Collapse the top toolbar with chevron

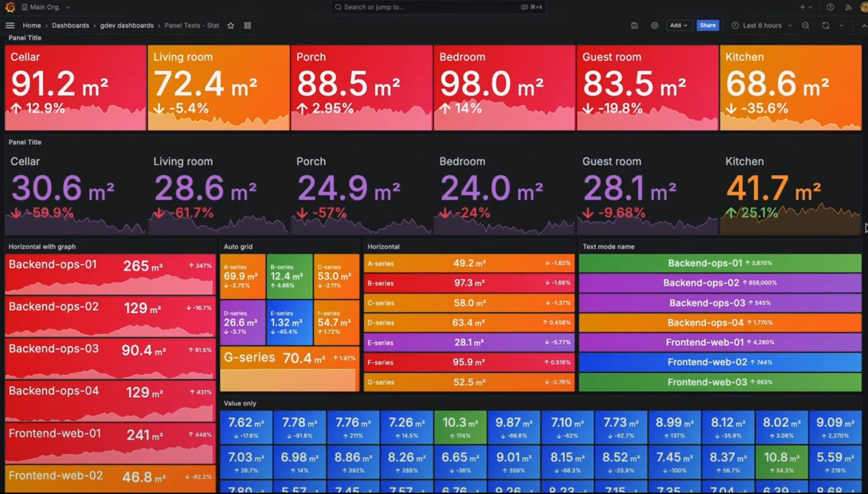point(864,25)
